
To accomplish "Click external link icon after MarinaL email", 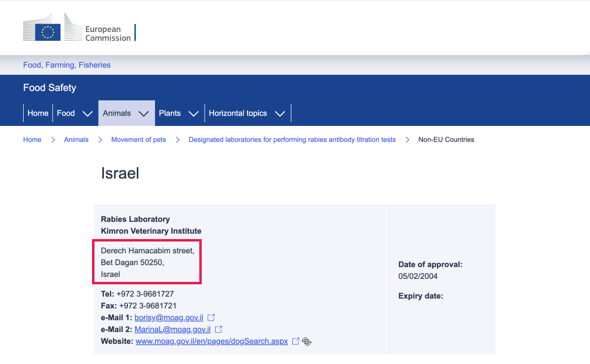I will coord(218,330).
